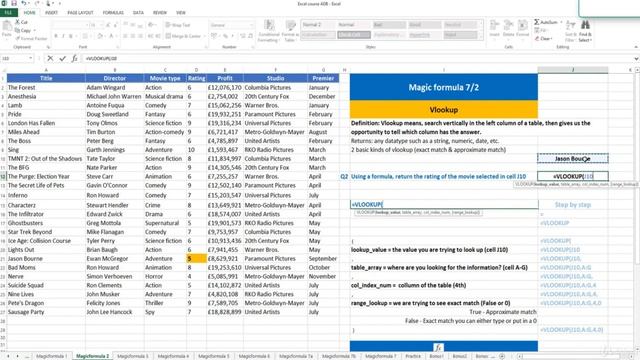
Task: Toggle Italic formatting
Action: 63,36
